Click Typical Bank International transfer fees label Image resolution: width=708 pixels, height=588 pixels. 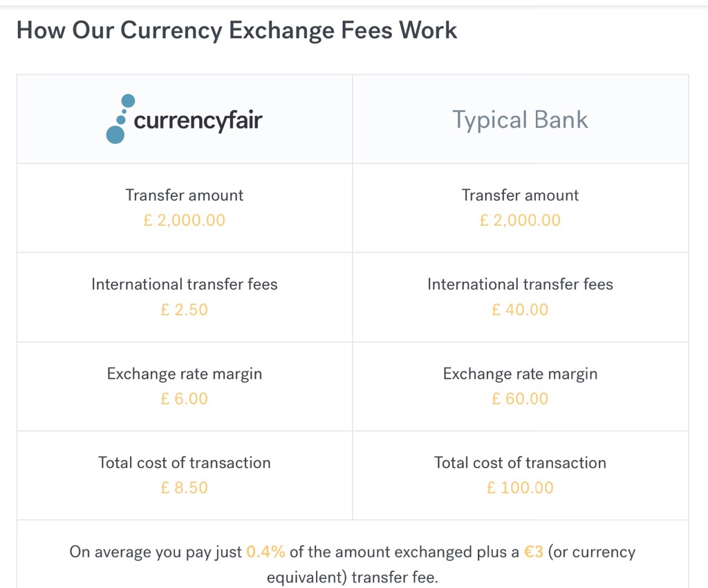[520, 284]
